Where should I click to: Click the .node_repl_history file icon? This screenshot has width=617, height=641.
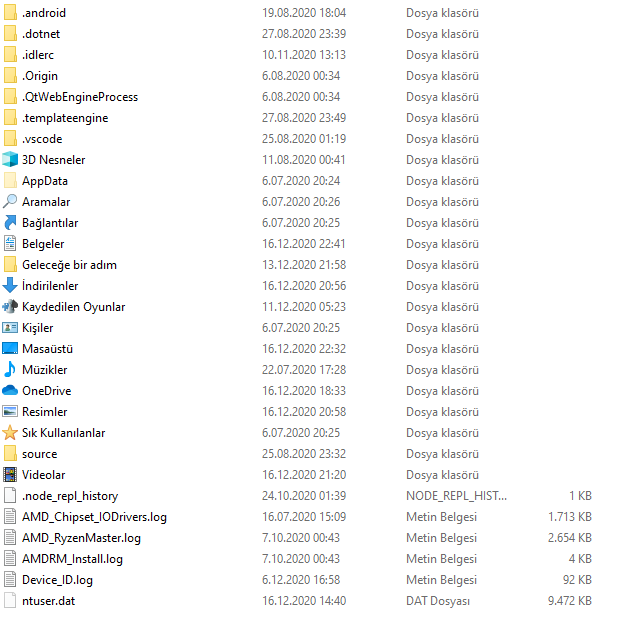pyautogui.click(x=10, y=496)
